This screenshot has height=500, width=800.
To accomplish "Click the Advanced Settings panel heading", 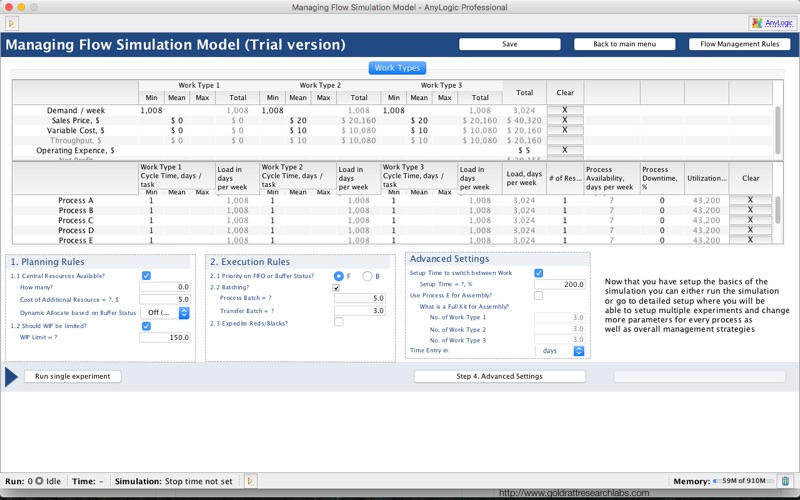I will click(449, 259).
